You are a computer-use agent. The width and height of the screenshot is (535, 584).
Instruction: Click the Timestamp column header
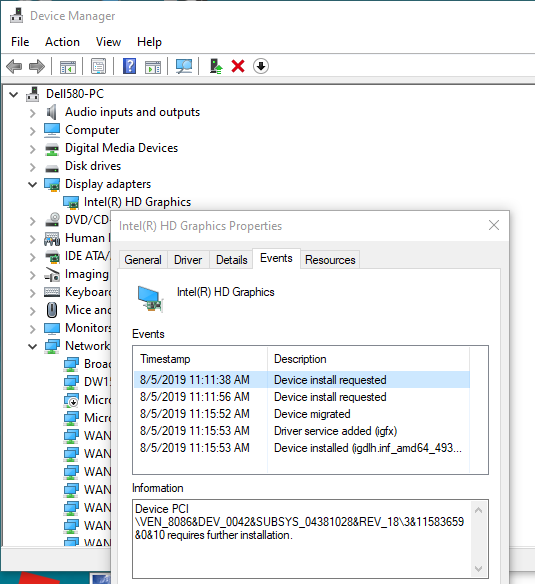pyautogui.click(x=200, y=359)
